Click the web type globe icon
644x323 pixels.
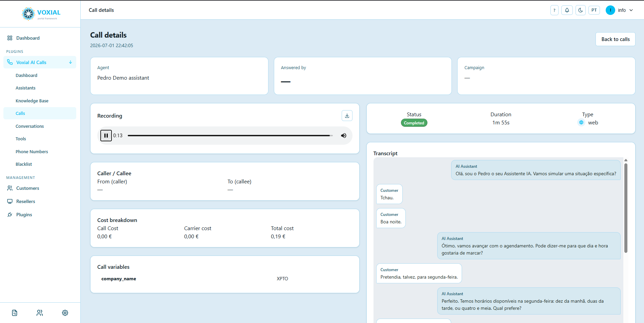[x=581, y=122]
